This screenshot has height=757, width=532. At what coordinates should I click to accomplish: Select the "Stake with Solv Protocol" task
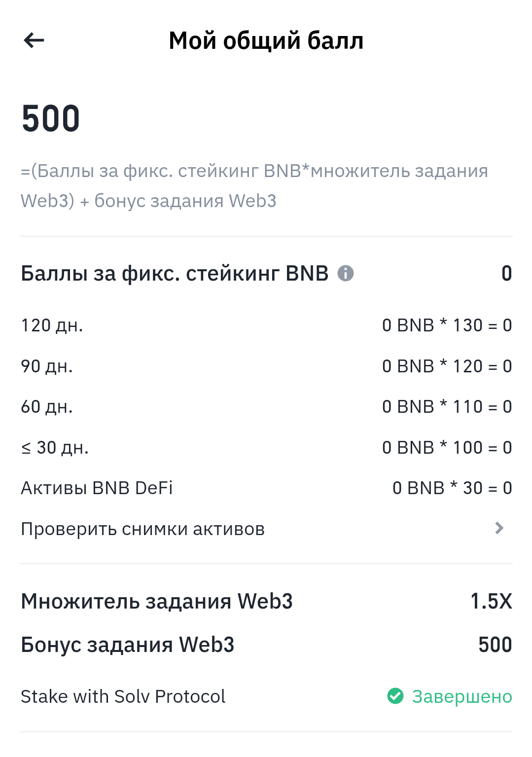click(123, 696)
